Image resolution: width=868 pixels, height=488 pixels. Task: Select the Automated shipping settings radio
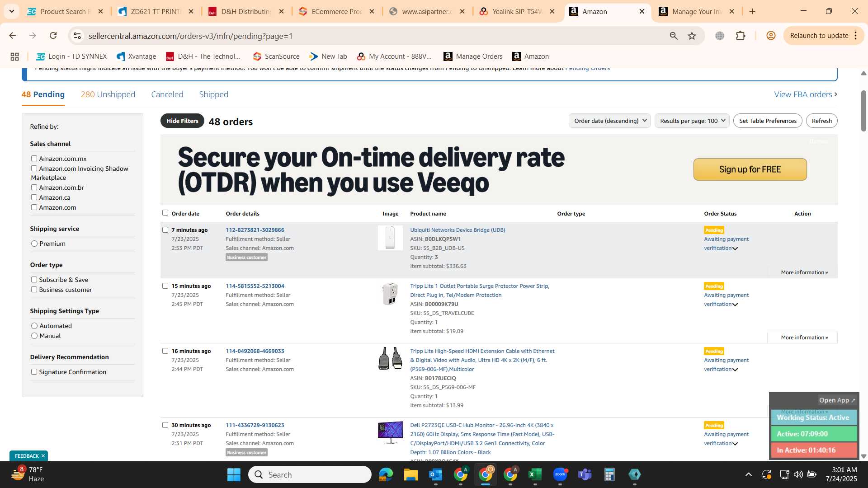point(34,326)
